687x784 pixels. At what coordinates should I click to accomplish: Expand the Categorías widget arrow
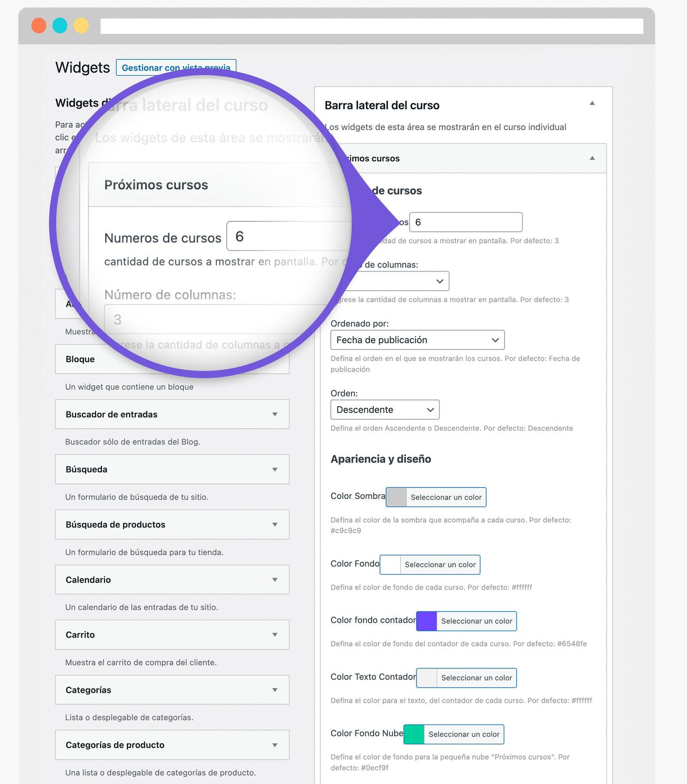[x=275, y=690]
